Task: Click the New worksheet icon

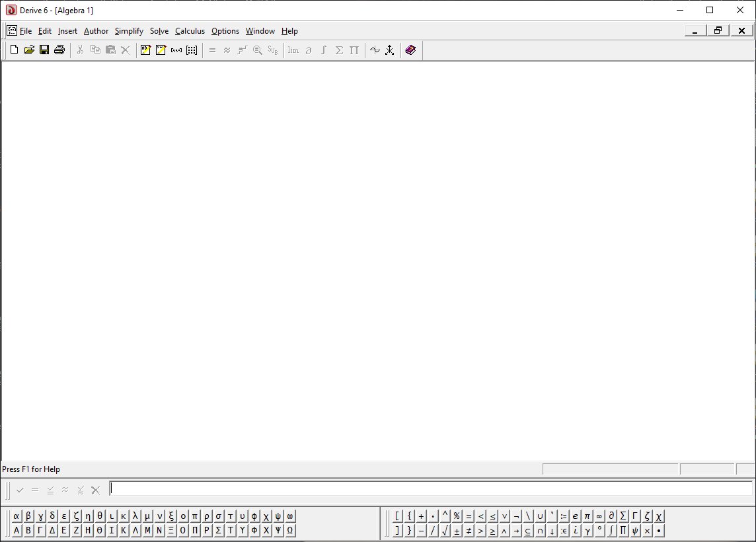Action: tap(14, 50)
